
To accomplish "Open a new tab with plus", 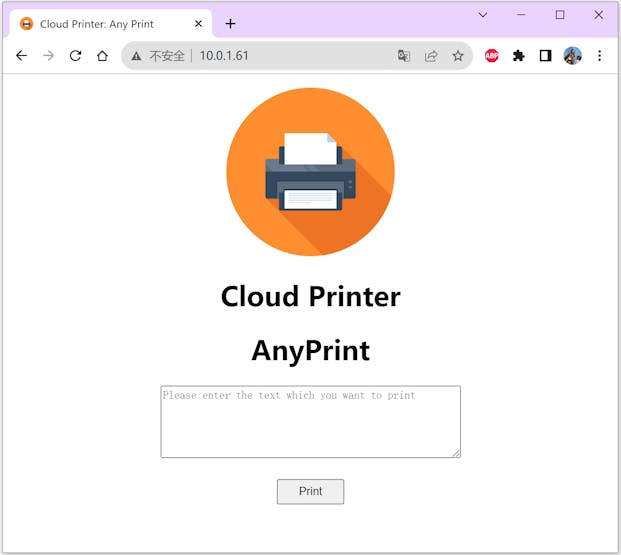I will pyautogui.click(x=230, y=24).
